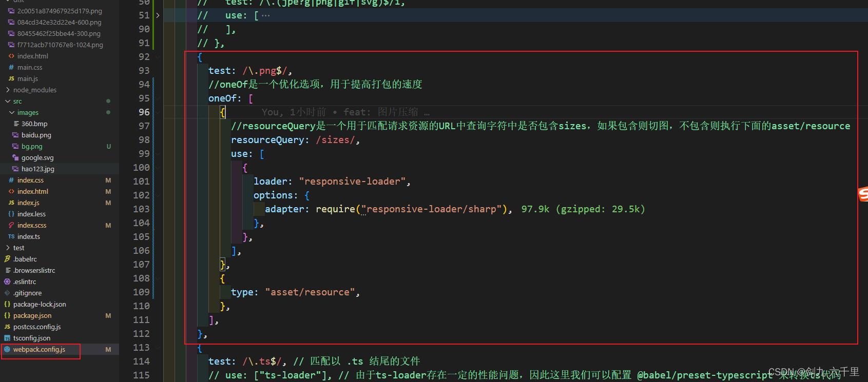868x382 pixels.
Task: Click the code 'test: /\.ts$/,' on line 114
Action: [247, 361]
